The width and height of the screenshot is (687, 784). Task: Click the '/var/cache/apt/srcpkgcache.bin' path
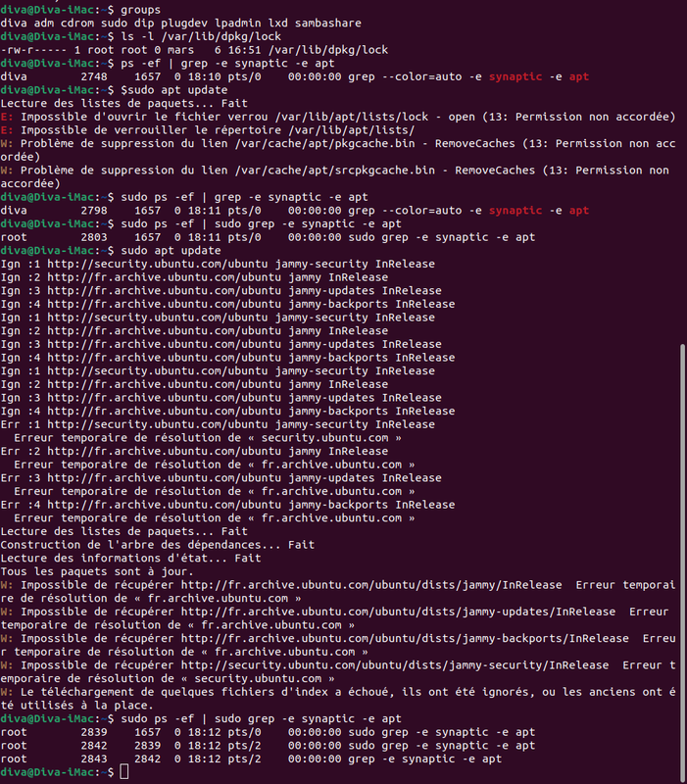(x=334, y=171)
